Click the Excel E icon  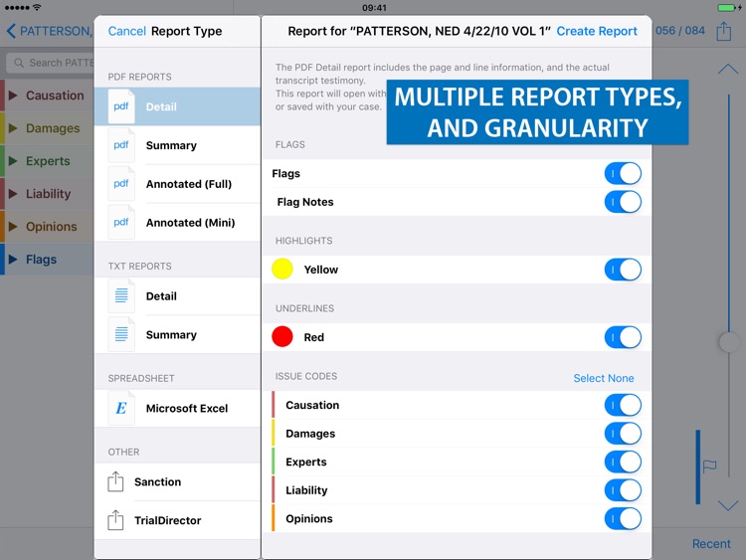click(x=121, y=408)
